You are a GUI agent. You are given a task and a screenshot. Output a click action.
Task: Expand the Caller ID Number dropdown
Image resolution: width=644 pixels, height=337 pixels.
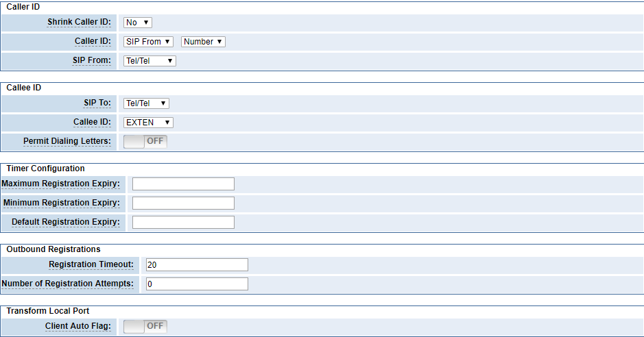pyautogui.click(x=203, y=42)
